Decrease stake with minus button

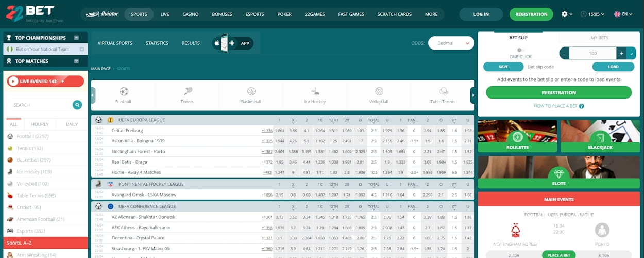(x=564, y=53)
